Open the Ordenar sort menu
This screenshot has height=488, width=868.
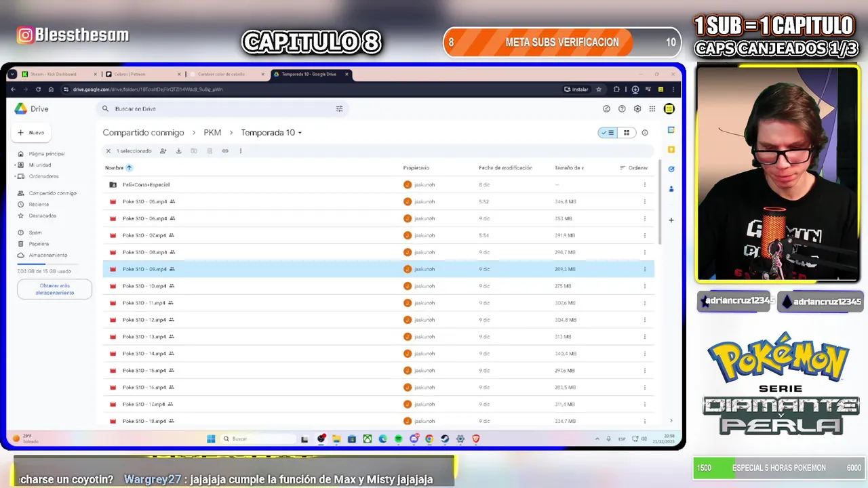tap(634, 168)
